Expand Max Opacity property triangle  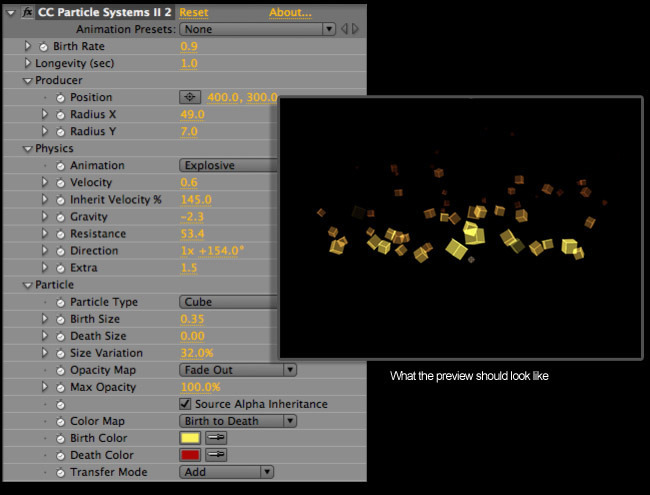pos(44,387)
